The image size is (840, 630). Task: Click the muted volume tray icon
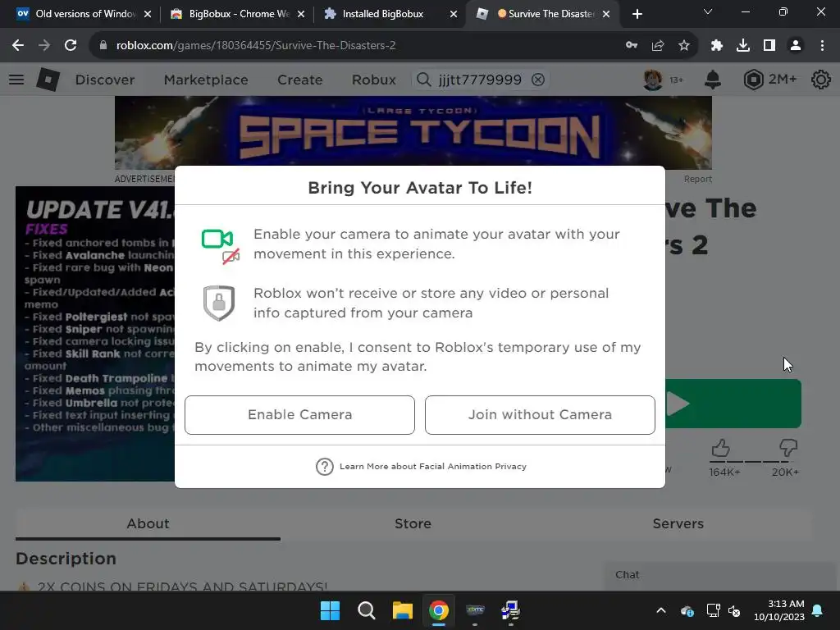734,610
